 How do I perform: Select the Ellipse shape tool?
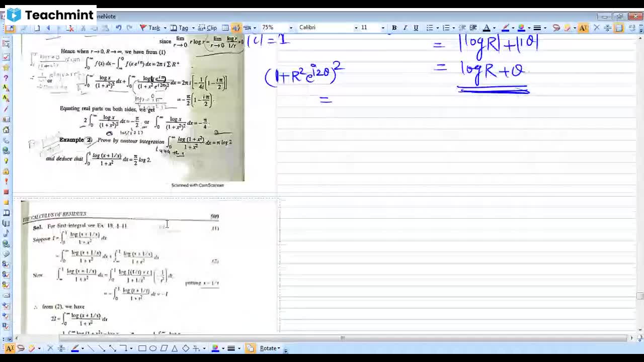point(153,348)
